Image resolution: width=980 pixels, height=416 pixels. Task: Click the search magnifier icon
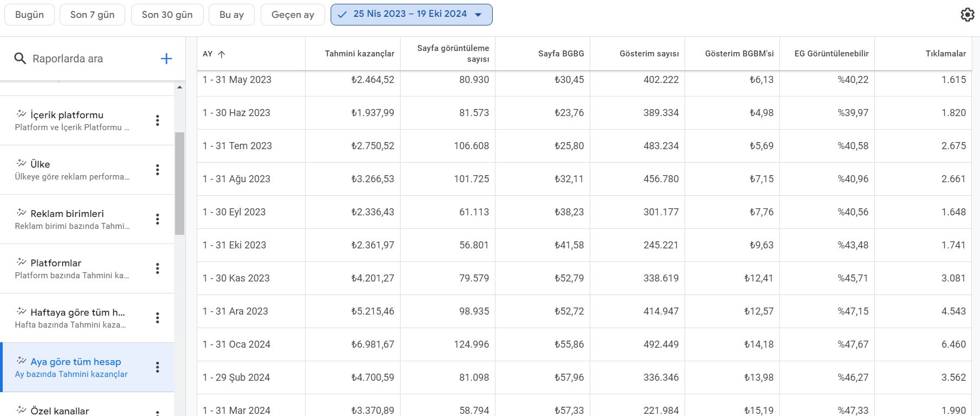[20, 59]
